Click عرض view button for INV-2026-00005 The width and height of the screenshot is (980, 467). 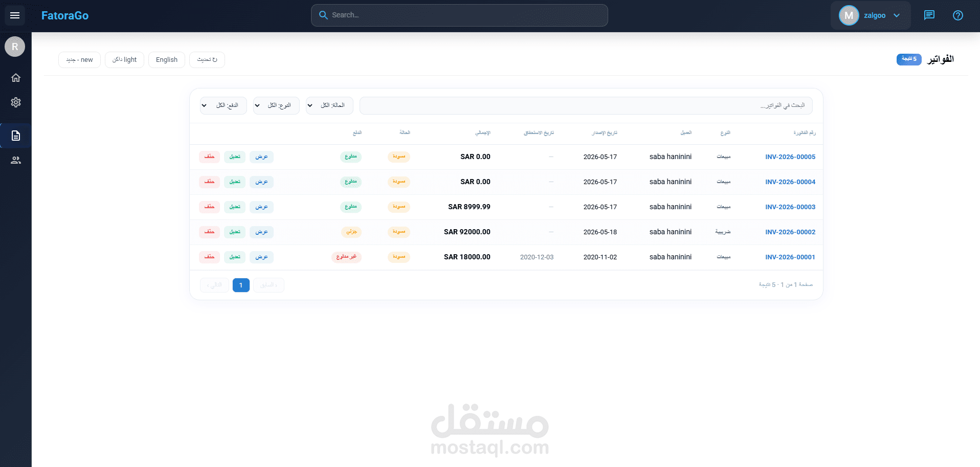click(261, 157)
